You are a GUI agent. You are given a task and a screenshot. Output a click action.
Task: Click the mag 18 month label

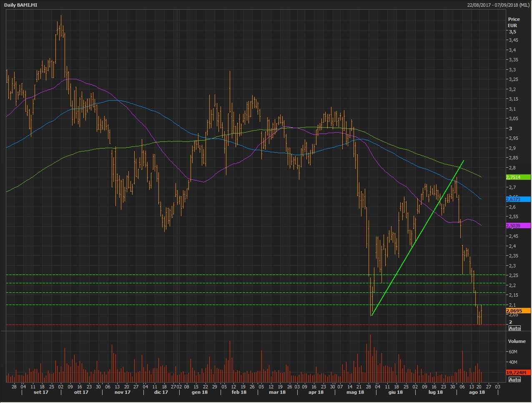(x=355, y=392)
